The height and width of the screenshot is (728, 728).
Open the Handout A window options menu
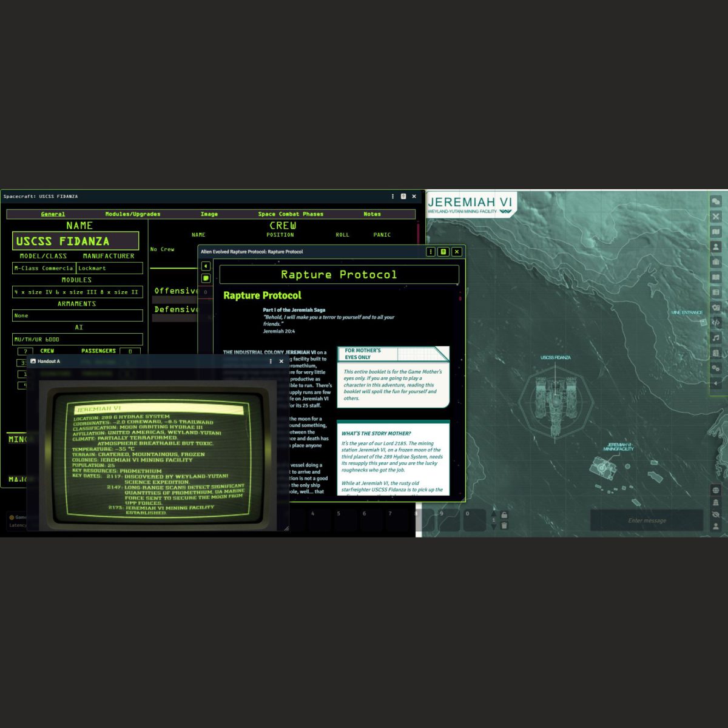coord(271,362)
